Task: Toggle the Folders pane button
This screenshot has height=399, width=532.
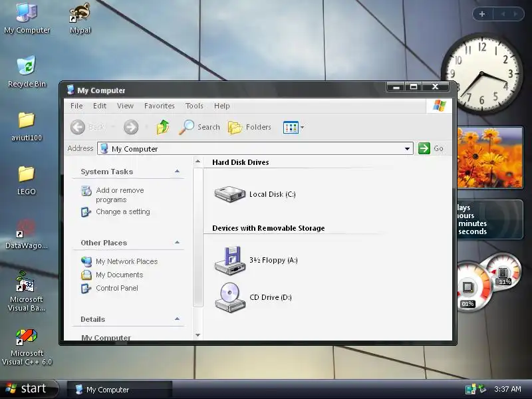Action: point(250,127)
